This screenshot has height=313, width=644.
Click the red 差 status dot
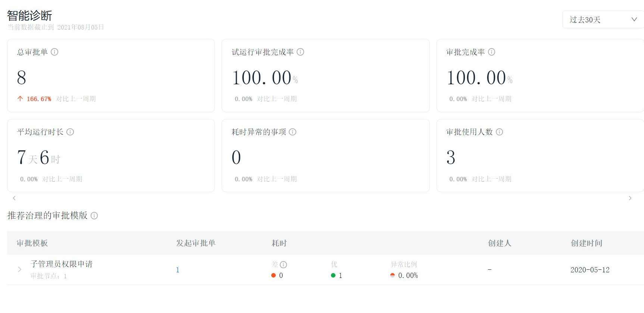(x=273, y=275)
